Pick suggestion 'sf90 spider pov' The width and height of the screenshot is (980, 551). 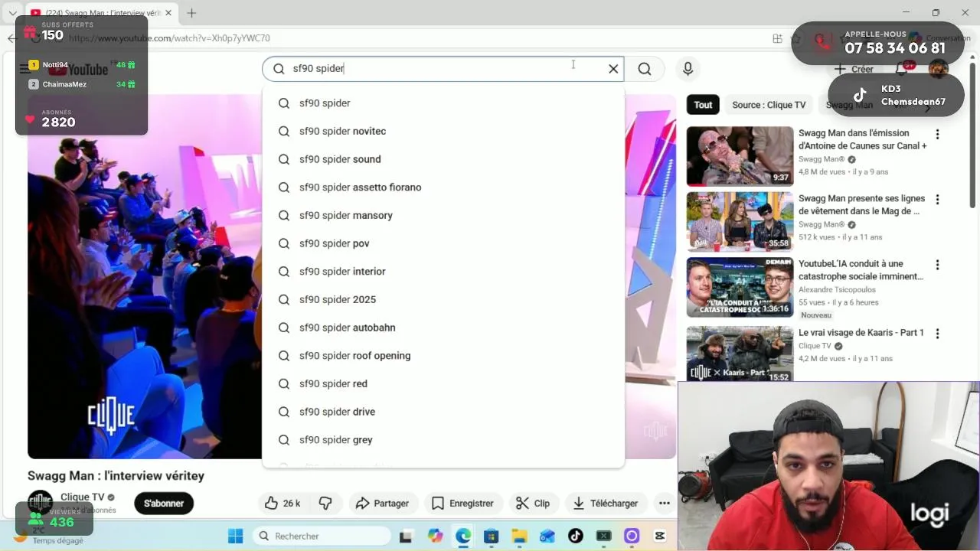(x=443, y=243)
